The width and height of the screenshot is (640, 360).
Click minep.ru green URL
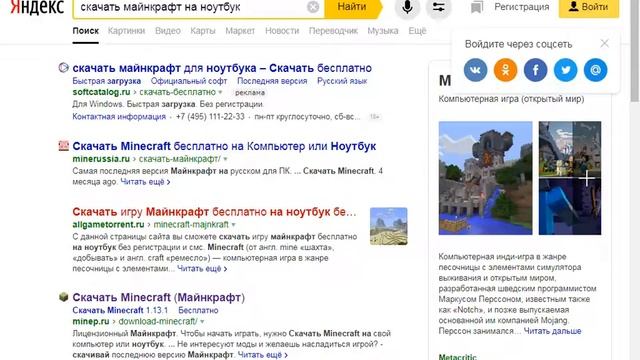(91, 321)
